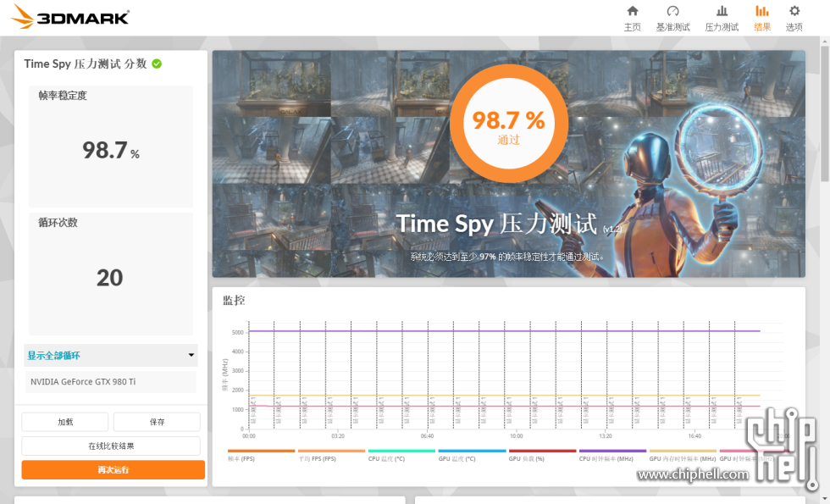
Task: Click the 帧率稳定度 98.7 % value
Action: pos(111,151)
